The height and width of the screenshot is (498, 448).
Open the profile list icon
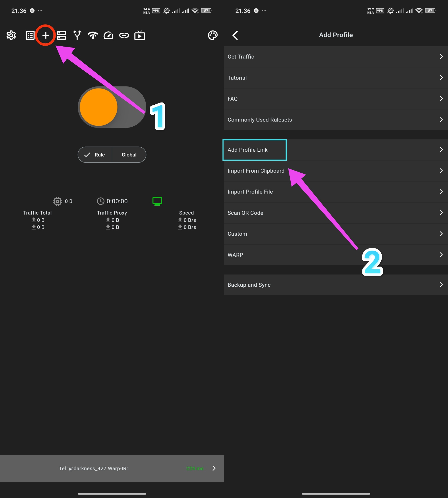30,36
